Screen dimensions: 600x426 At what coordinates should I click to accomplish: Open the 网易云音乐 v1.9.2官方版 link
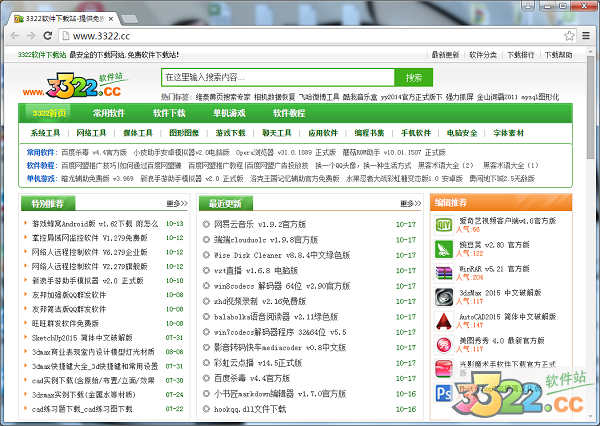click(x=264, y=225)
